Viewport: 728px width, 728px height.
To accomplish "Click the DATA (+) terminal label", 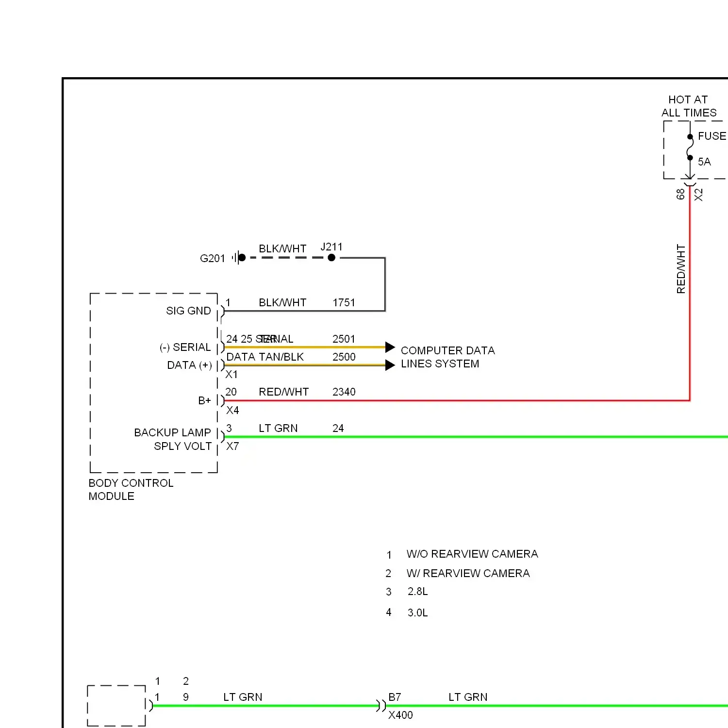I will point(189,365).
